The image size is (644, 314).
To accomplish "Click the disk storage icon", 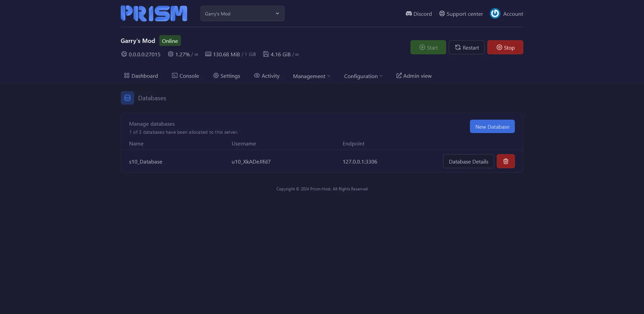I will [266, 54].
